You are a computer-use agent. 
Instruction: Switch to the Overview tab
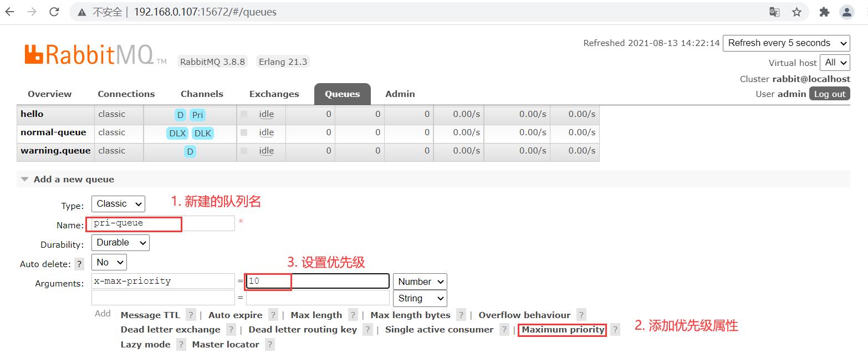49,94
